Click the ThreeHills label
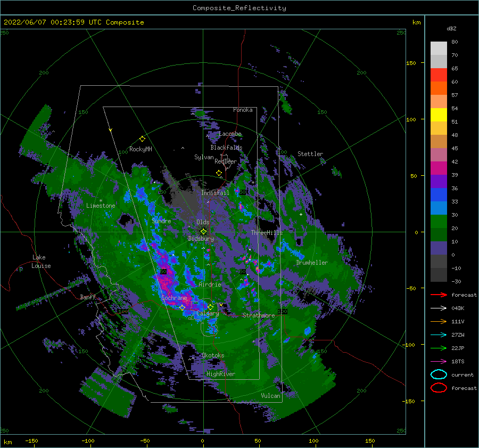This screenshot has width=479, height=448. tap(267, 233)
